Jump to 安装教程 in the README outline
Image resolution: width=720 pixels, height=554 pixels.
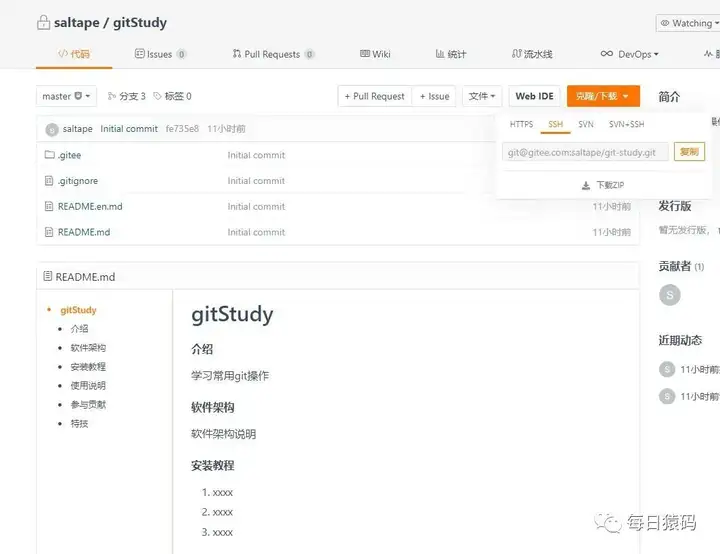click(88, 367)
